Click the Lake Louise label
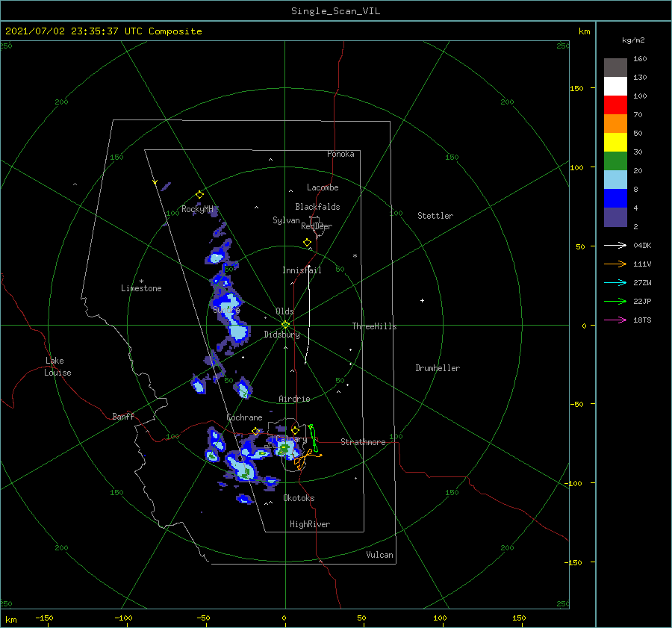 (x=57, y=367)
